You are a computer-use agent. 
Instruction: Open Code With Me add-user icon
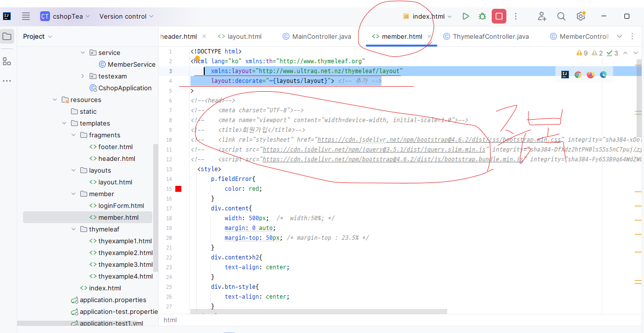tap(542, 16)
